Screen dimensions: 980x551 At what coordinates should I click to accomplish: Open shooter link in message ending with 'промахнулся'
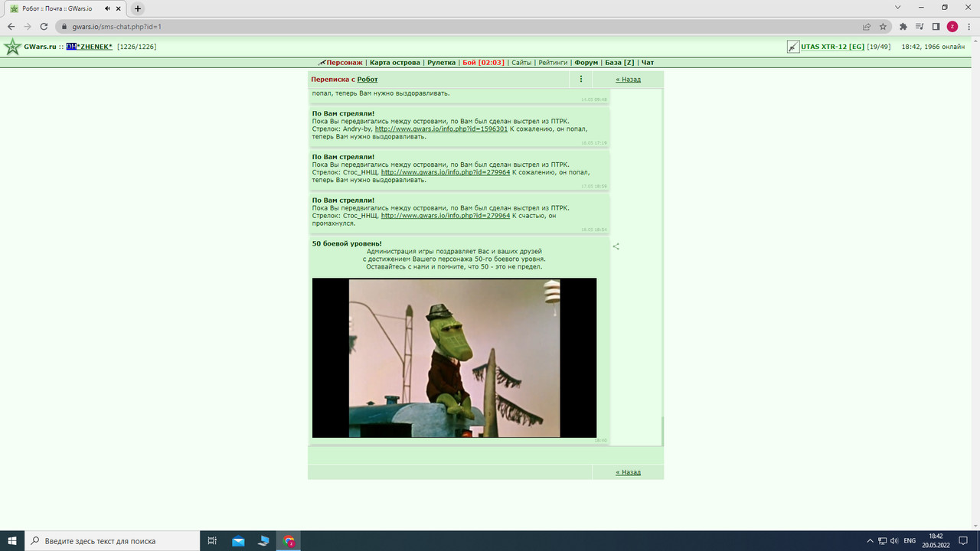pyautogui.click(x=446, y=216)
